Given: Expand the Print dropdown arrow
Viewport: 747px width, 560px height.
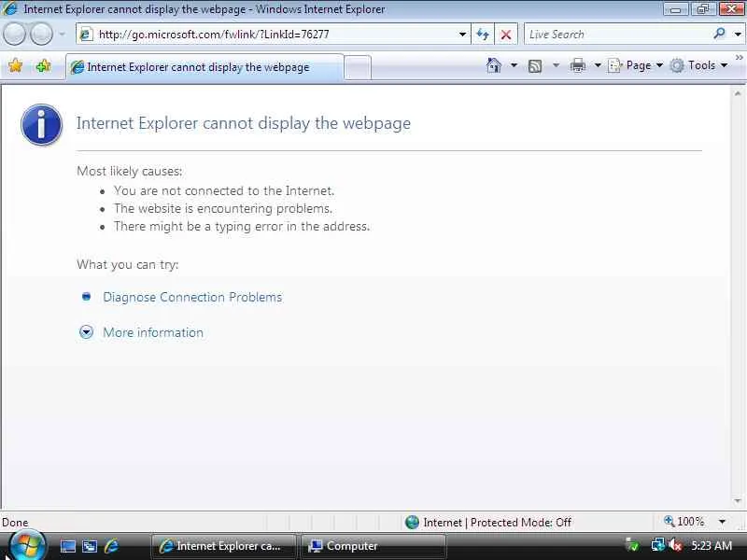Looking at the screenshot, I should point(598,65).
